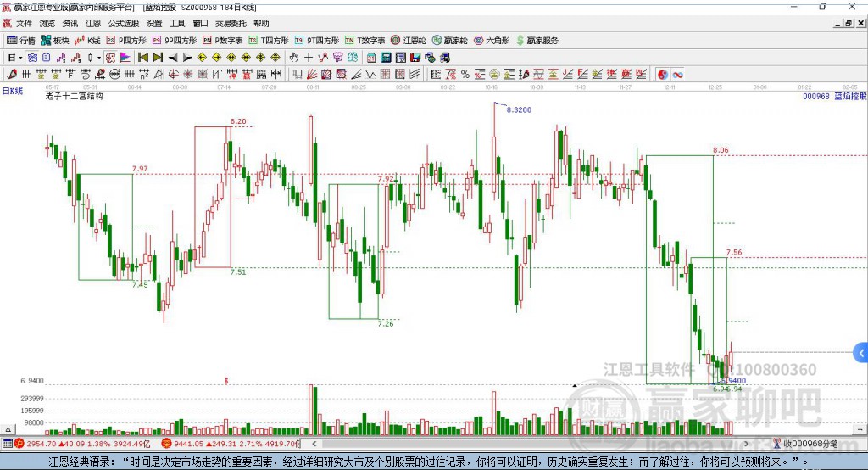
Task: Open the T数字表 tool
Action: (364, 41)
